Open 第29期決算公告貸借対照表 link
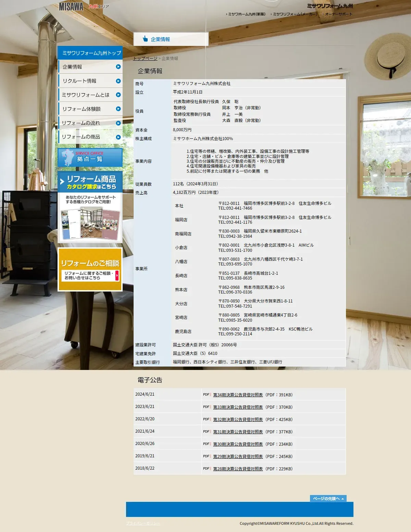 [238, 457]
